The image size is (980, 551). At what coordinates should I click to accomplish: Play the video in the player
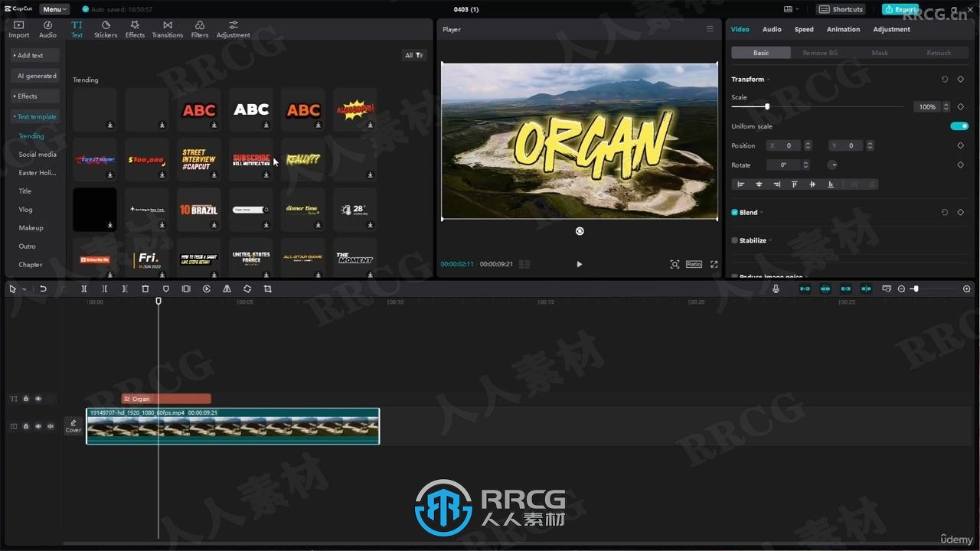(579, 264)
